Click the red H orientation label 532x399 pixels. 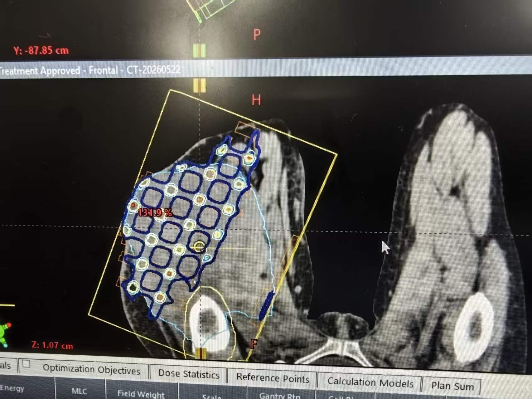click(x=256, y=100)
